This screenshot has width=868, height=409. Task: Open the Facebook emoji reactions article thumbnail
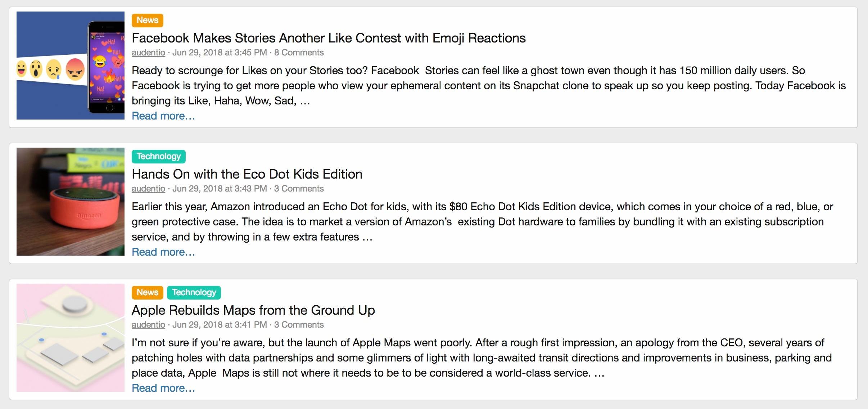71,66
